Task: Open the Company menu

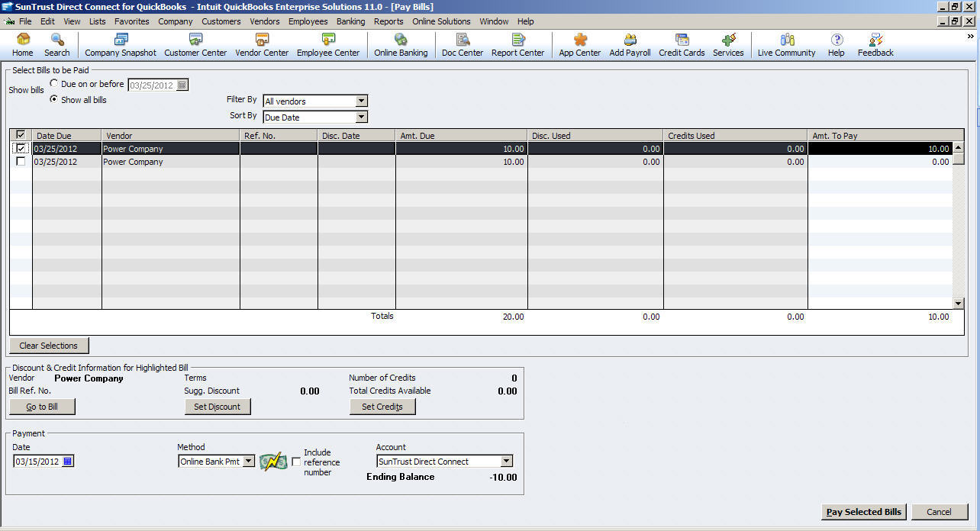Action: tap(176, 21)
